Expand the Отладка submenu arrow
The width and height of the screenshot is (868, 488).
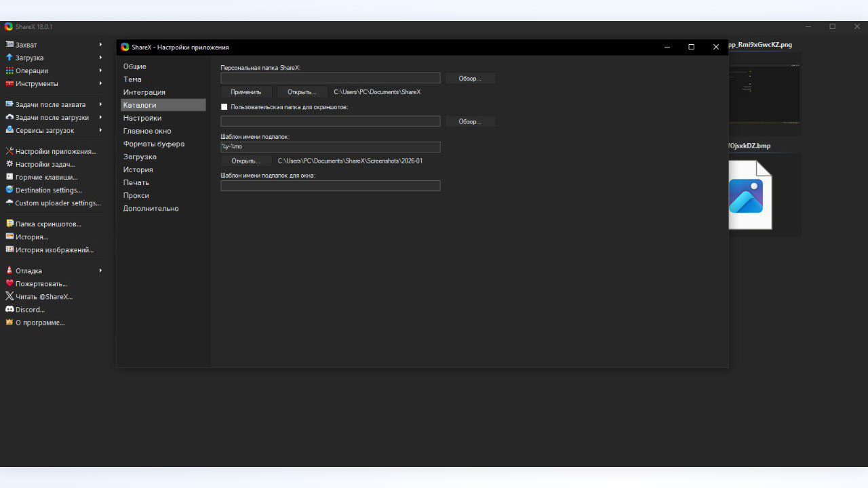point(100,270)
